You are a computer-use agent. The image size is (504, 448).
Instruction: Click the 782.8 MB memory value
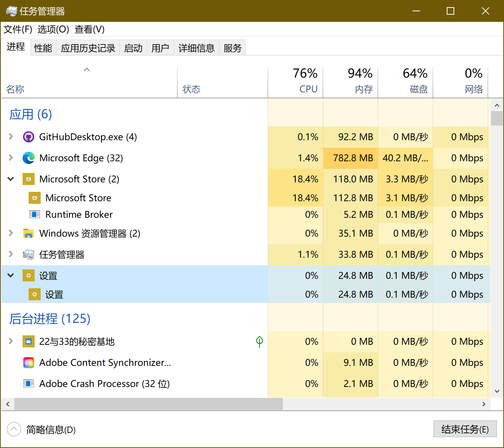353,158
